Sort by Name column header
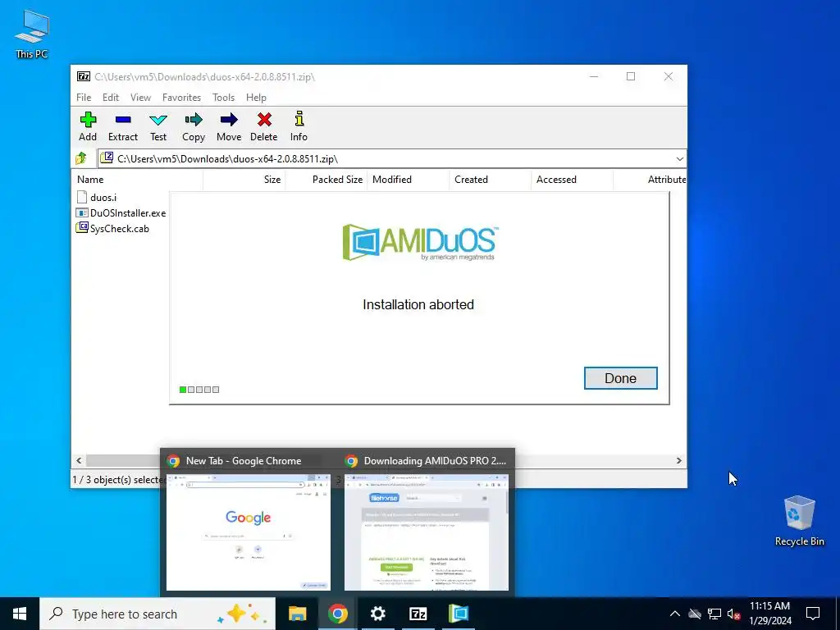The image size is (840, 630). tap(137, 180)
